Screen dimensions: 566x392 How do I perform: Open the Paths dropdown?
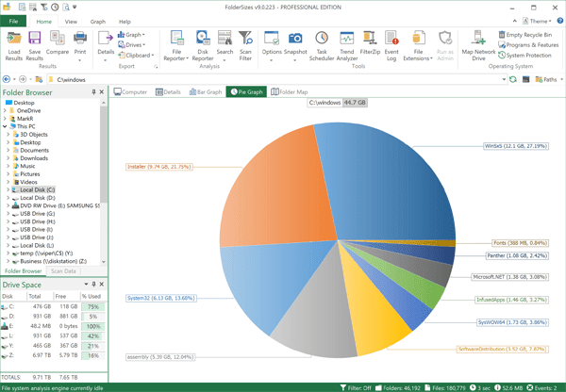[x=549, y=79]
